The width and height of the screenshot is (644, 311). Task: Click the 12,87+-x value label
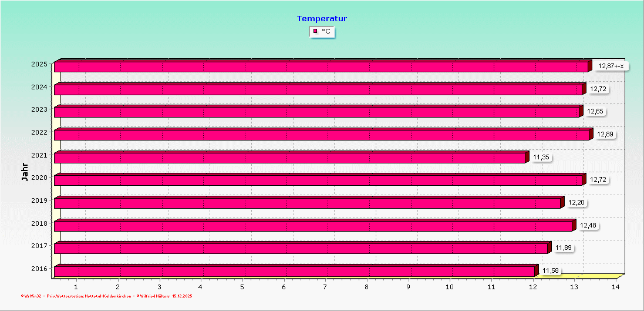(611, 66)
